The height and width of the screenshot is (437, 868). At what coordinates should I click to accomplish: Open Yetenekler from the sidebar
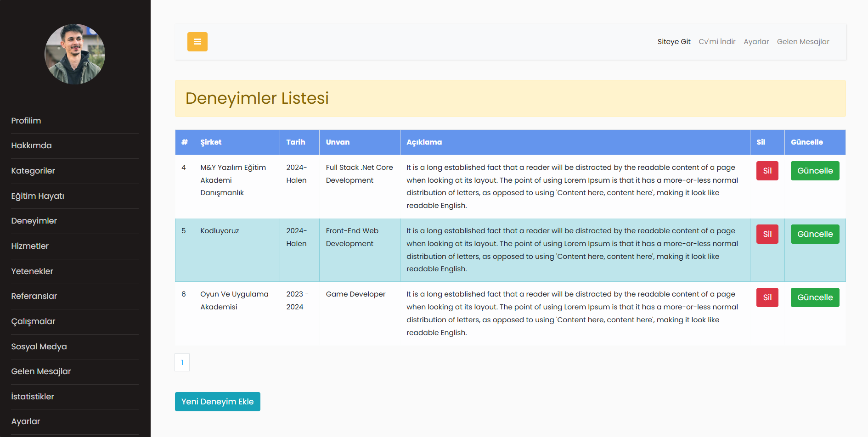point(32,271)
